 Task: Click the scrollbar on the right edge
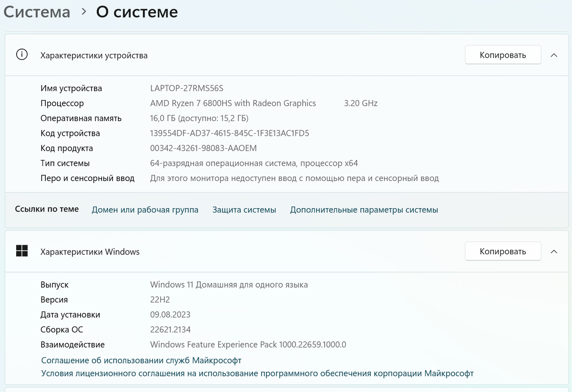click(569, 191)
